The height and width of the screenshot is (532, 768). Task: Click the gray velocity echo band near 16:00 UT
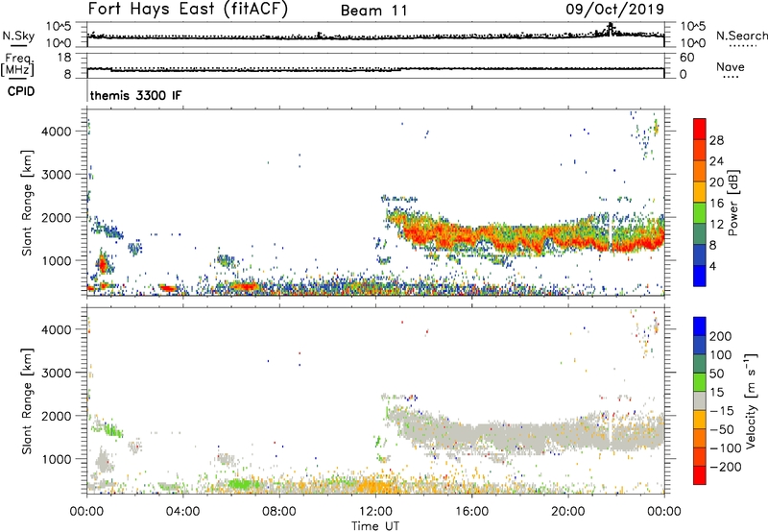point(472,433)
